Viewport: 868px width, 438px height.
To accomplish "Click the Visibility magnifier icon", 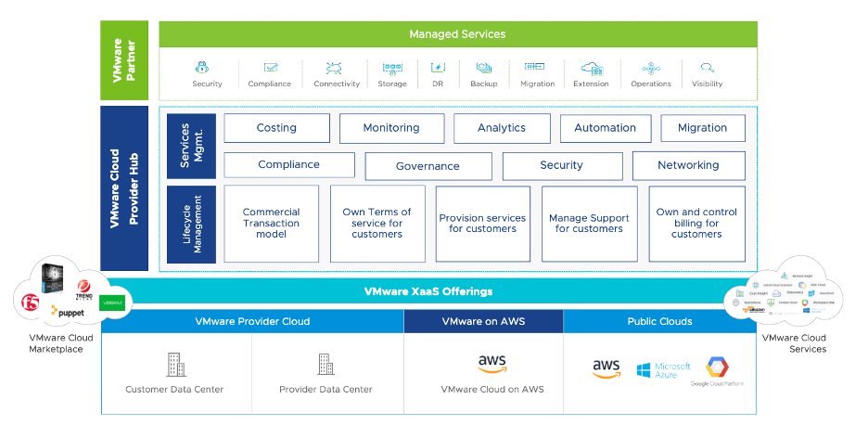I will click(708, 68).
